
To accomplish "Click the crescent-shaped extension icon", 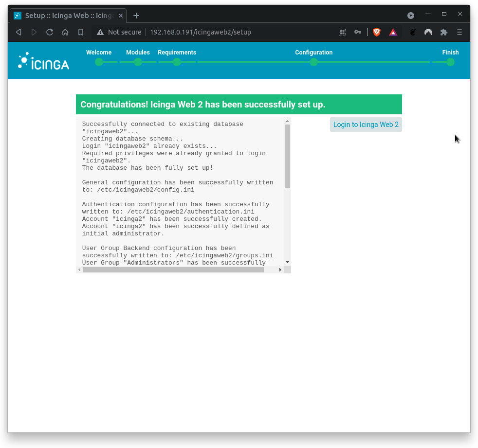I will (x=428, y=32).
